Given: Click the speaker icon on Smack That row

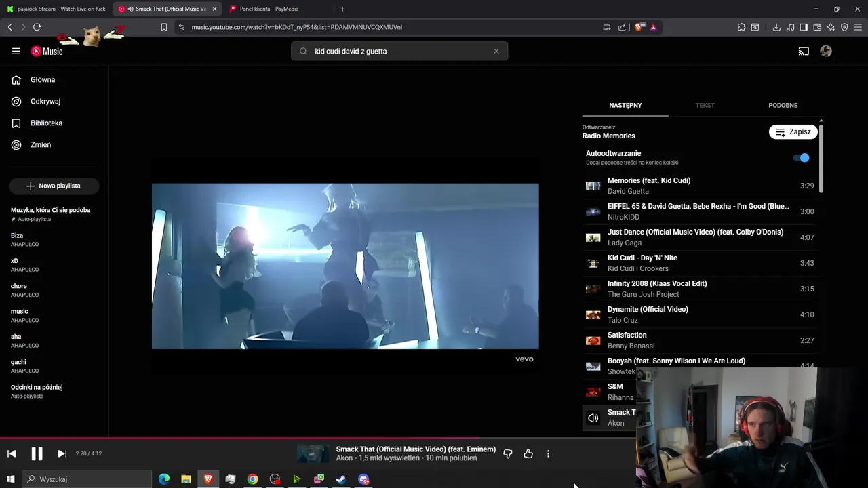Looking at the screenshot, I should tap(593, 418).
